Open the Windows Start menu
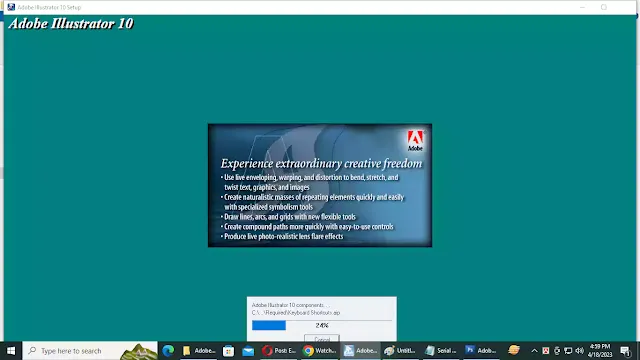The image size is (640, 360). (x=11, y=351)
